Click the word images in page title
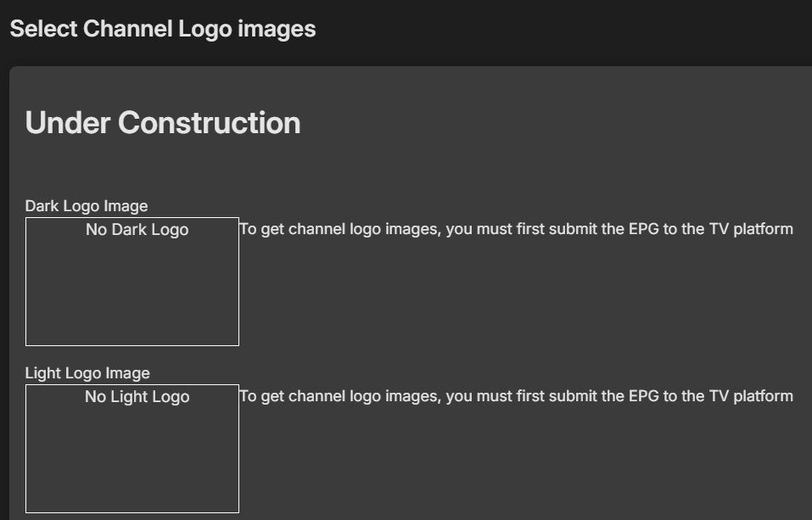The width and height of the screenshot is (812, 520). 277,29
